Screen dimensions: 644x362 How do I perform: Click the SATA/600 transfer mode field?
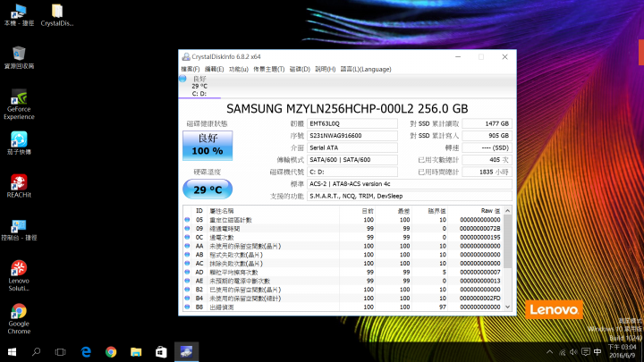point(352,160)
